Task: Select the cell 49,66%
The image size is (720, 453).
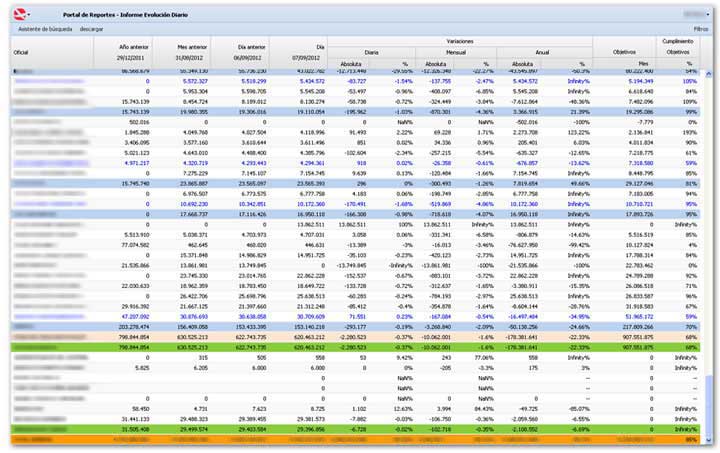Action: point(581,184)
